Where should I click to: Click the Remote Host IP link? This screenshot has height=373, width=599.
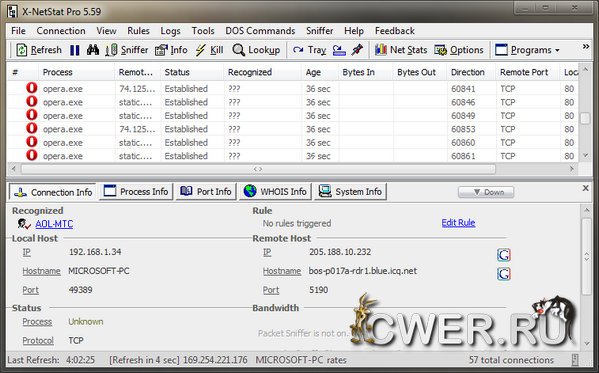[267, 252]
